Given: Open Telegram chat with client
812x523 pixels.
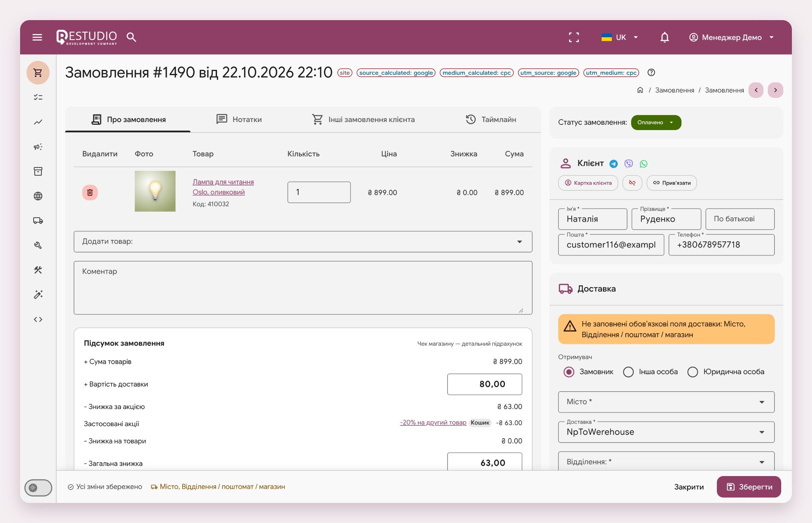Looking at the screenshot, I should click(x=613, y=164).
